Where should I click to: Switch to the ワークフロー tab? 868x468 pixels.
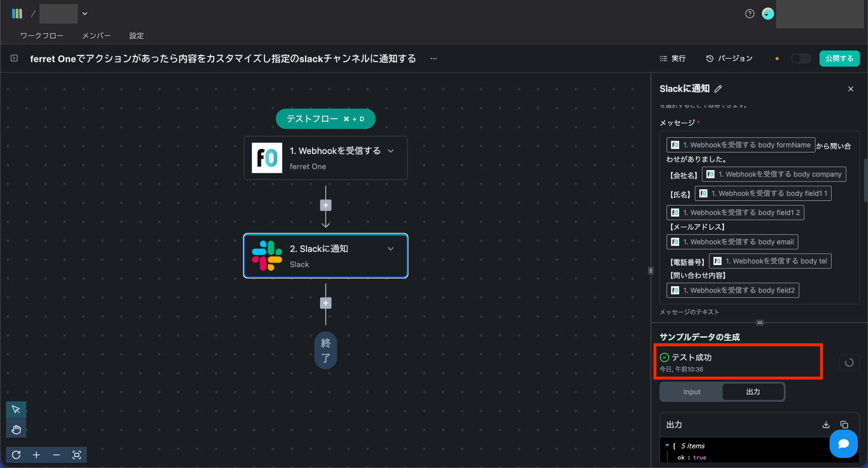coord(42,36)
